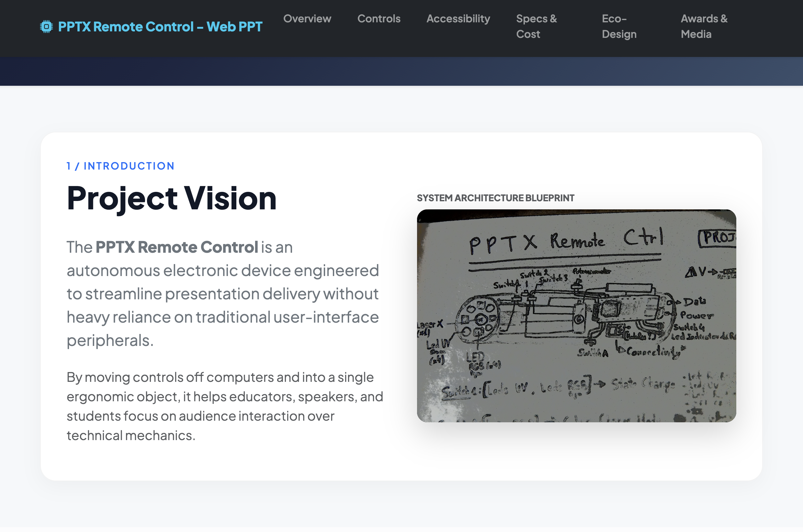Image resolution: width=803 pixels, height=532 pixels.
Task: Click the '1 / INTRODUCTION' section label
Action: coord(120,166)
